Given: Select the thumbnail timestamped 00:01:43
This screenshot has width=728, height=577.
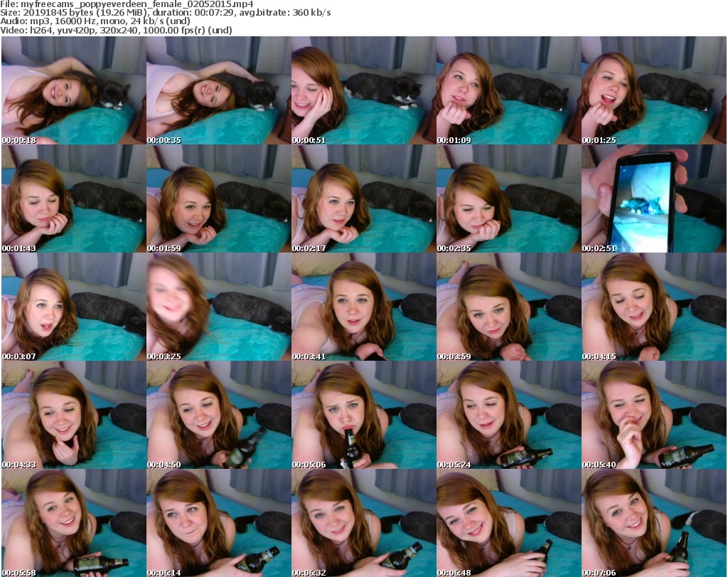Looking at the screenshot, I should coord(74,198).
